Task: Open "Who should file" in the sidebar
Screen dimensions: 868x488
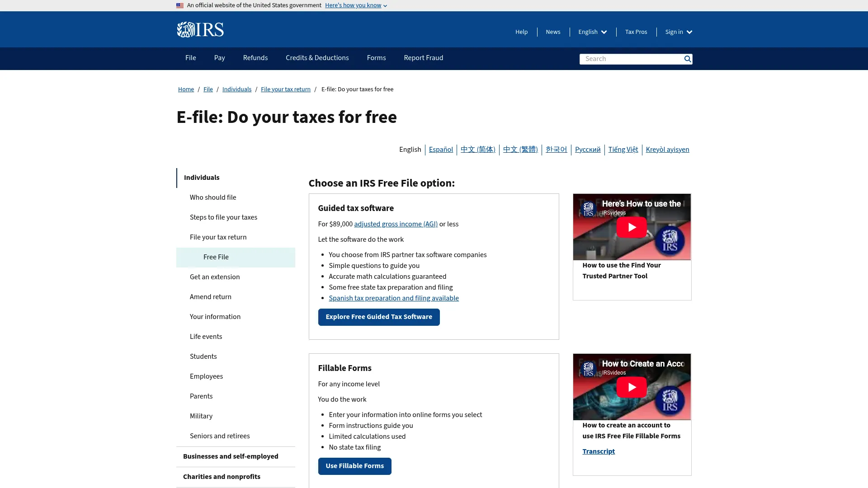Action: (236, 198)
